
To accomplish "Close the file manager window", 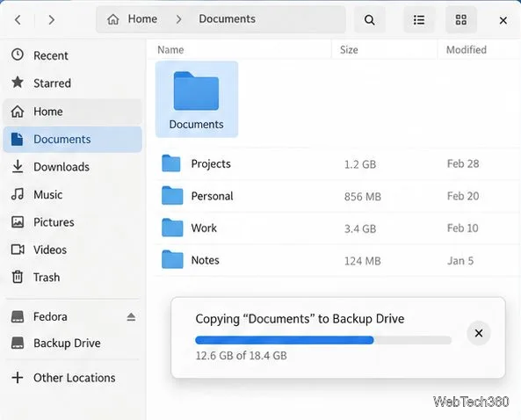I will [x=503, y=20].
